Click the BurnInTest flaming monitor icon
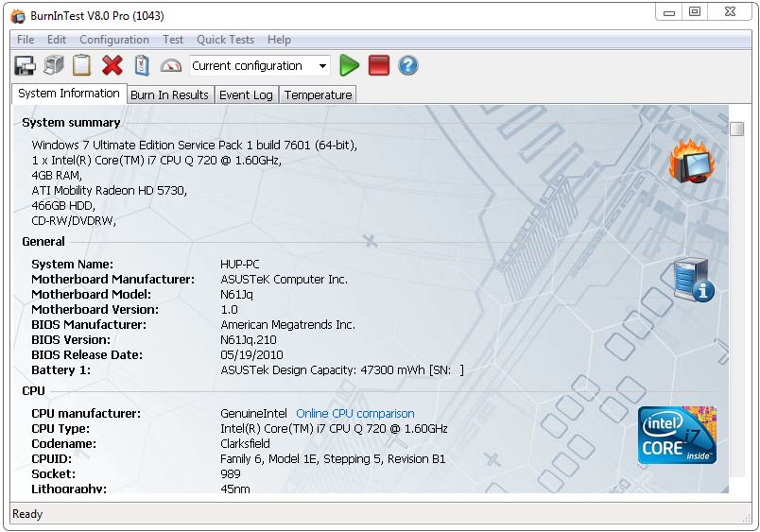The width and height of the screenshot is (760, 532). (692, 161)
